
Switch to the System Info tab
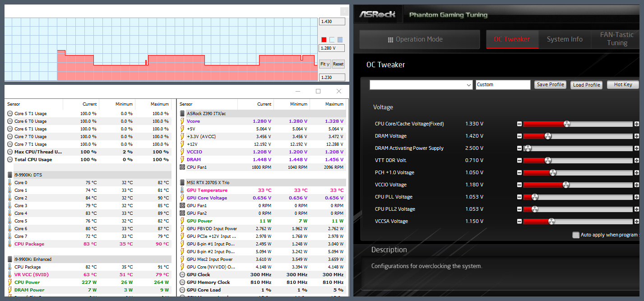point(564,39)
